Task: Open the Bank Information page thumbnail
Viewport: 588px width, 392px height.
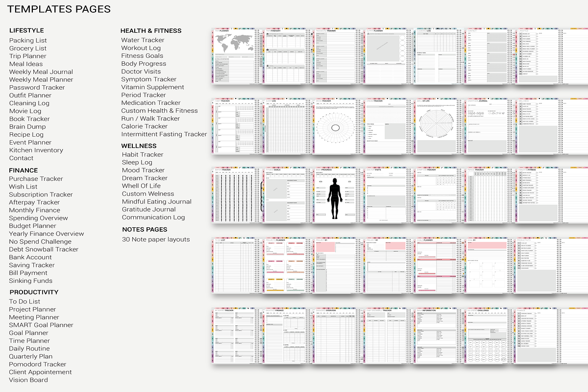Action: click(438, 336)
